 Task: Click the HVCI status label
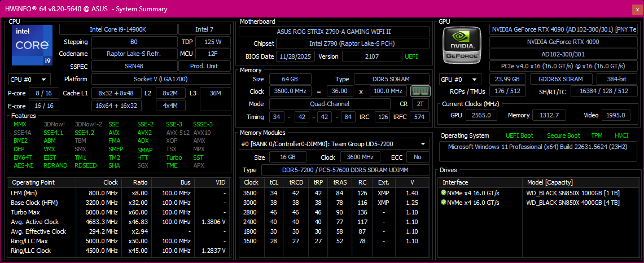point(622,135)
